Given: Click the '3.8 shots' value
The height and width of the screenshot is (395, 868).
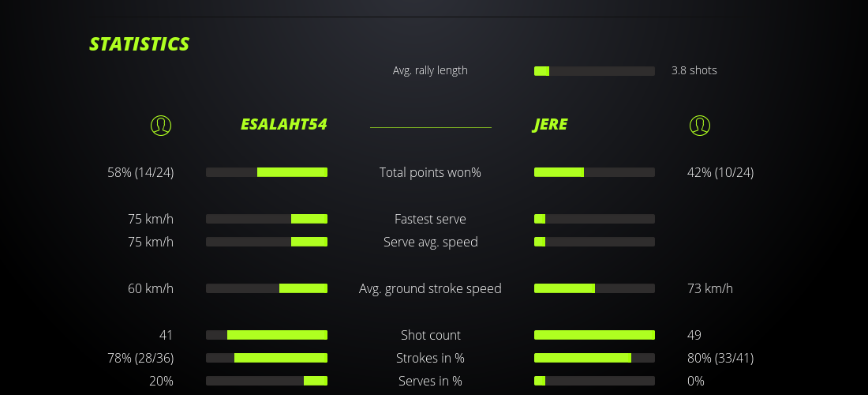Looking at the screenshot, I should pos(694,70).
